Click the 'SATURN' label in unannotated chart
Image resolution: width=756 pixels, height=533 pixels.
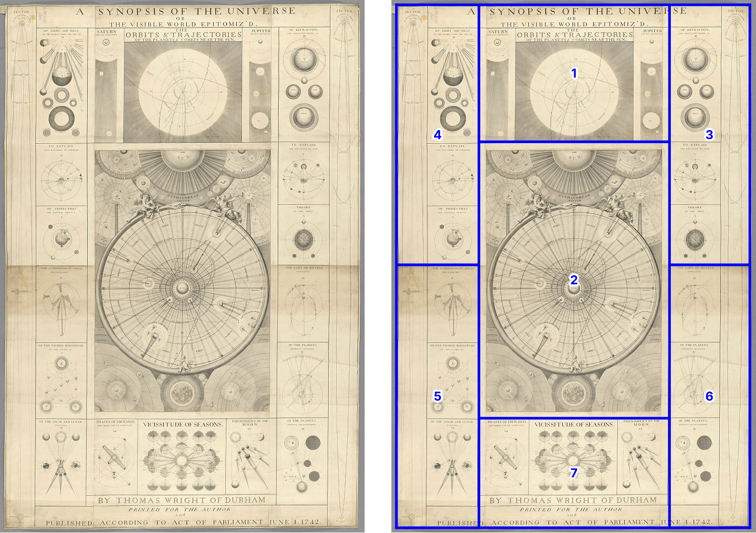[106, 31]
